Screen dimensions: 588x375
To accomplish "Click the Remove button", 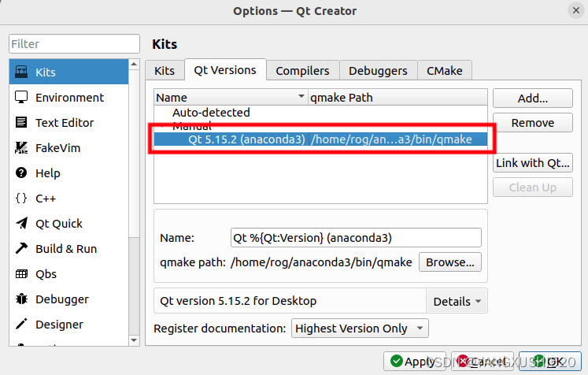I will pos(532,123).
